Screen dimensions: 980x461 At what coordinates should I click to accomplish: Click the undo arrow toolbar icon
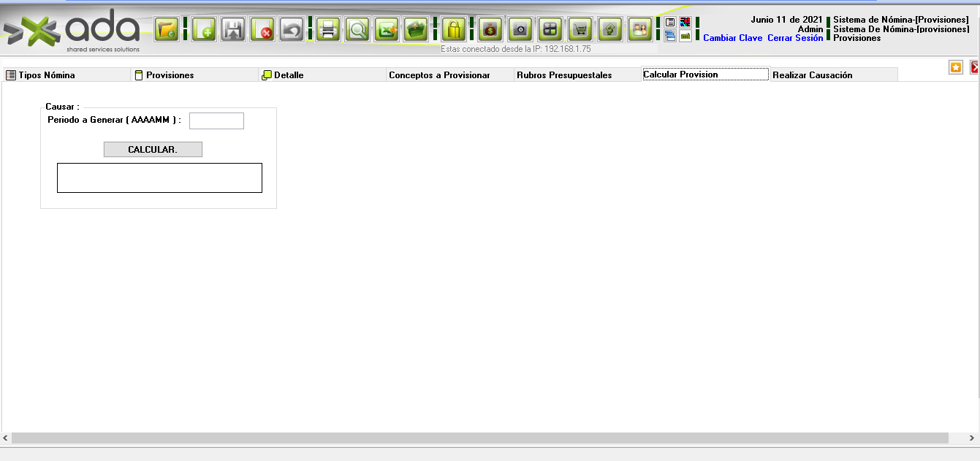(x=292, y=30)
